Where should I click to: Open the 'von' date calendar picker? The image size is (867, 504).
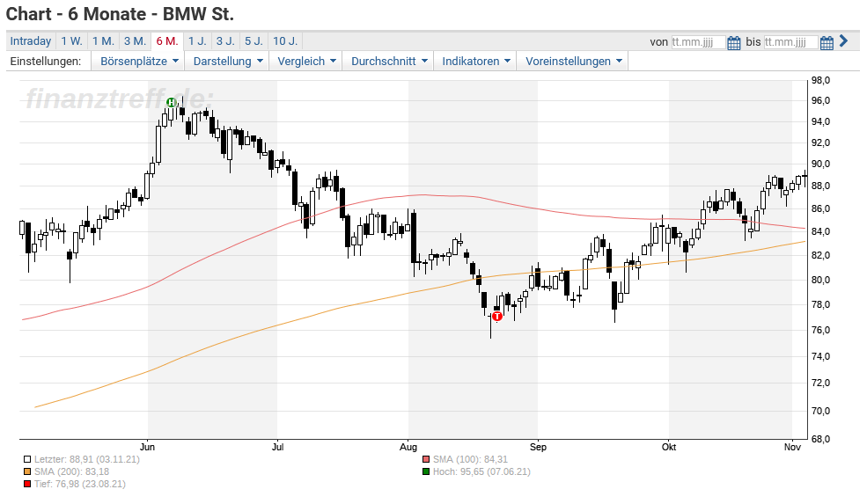(x=733, y=42)
